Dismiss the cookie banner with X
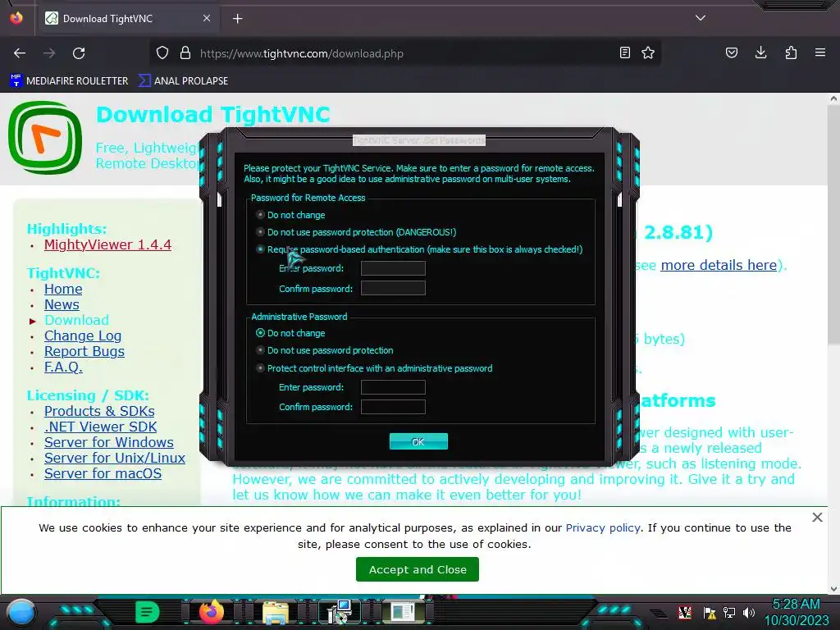Image resolution: width=840 pixels, height=630 pixels. [x=817, y=517]
